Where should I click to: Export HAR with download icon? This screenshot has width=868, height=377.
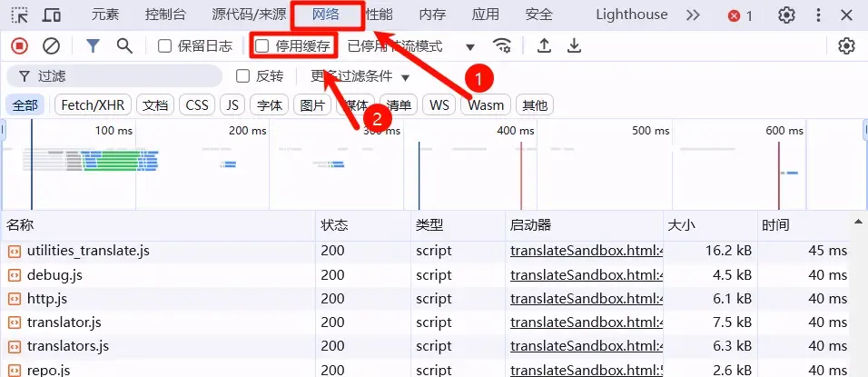tap(575, 46)
